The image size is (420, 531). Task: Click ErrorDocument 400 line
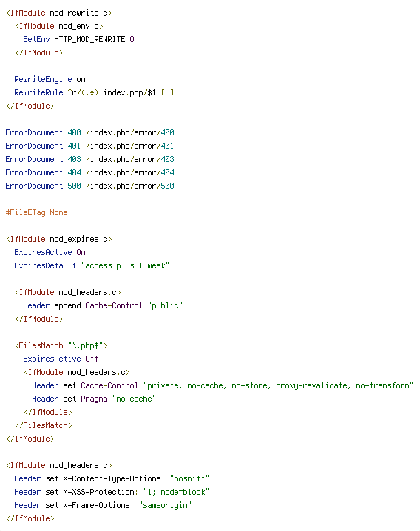tap(89, 132)
